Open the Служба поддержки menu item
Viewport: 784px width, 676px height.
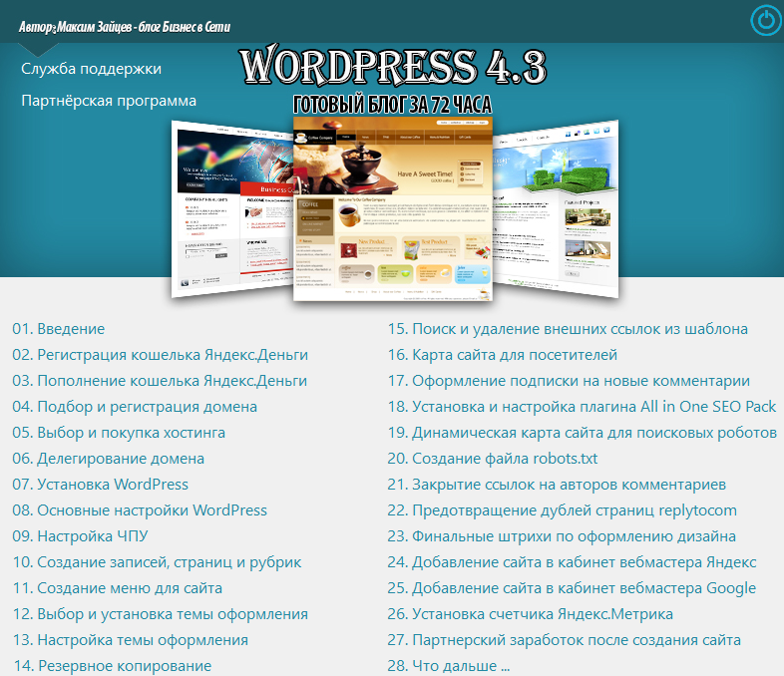pos(91,69)
